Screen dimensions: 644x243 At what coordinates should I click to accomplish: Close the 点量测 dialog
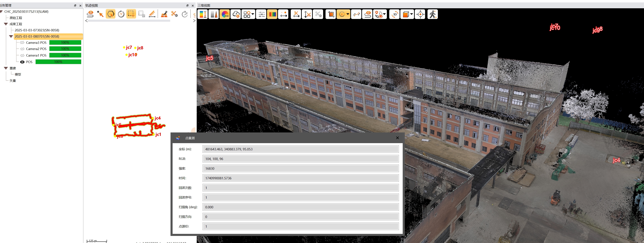point(398,138)
